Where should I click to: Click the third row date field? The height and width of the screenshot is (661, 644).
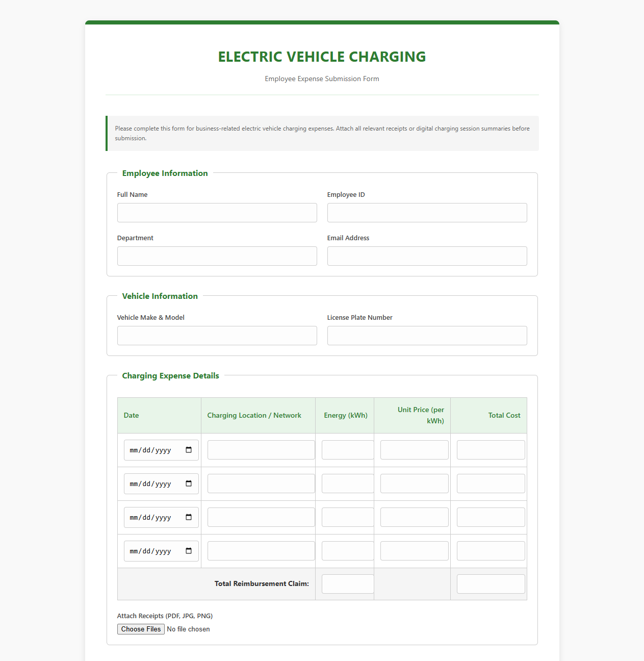click(161, 517)
